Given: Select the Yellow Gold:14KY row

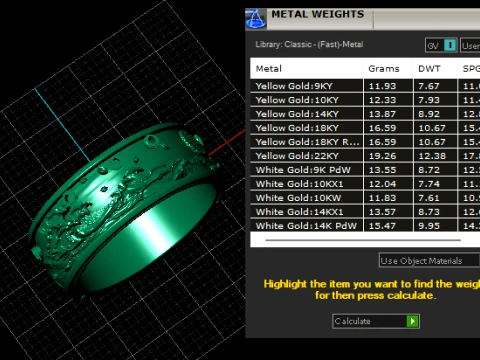Looking at the screenshot, I should coord(365,114).
